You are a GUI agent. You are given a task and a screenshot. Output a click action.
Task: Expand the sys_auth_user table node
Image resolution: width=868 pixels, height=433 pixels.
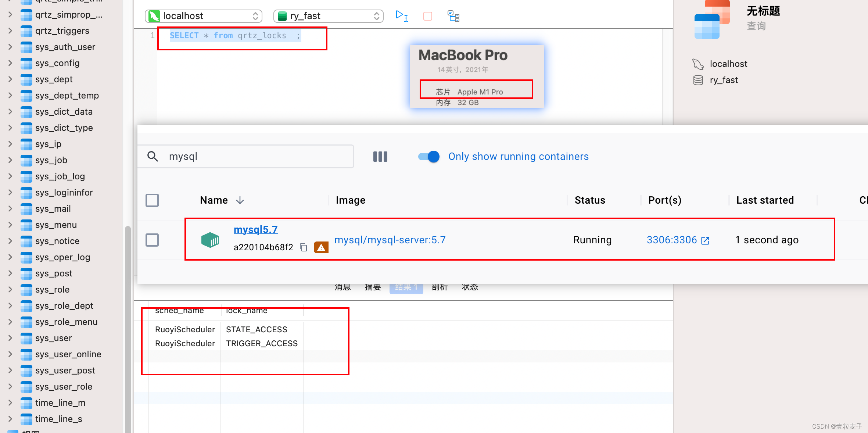point(10,47)
